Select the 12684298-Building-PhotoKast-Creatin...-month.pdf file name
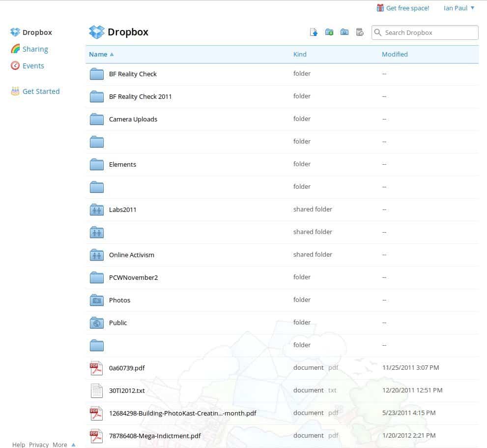The height and width of the screenshot is (448, 487). tap(183, 414)
